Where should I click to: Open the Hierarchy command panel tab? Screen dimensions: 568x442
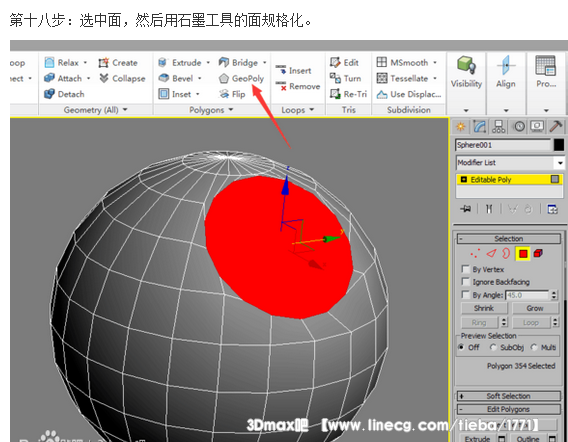tap(499, 126)
